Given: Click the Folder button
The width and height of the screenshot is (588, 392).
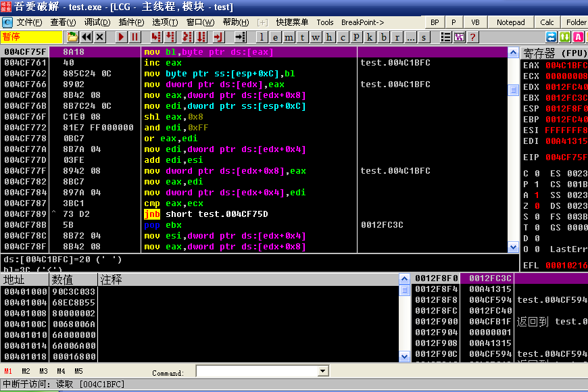Looking at the screenshot, I should pyautogui.click(x=575, y=22).
